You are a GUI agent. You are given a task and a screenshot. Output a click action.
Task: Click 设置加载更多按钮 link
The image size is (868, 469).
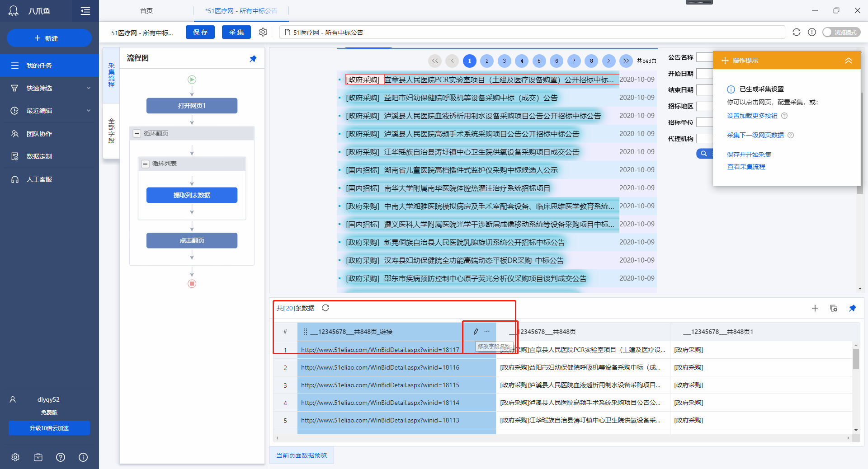click(x=752, y=116)
